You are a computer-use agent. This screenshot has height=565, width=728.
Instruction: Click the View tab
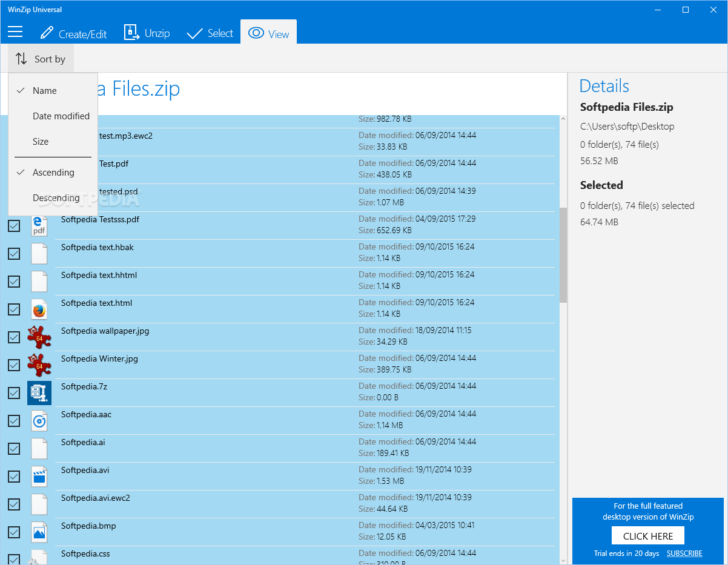point(268,33)
